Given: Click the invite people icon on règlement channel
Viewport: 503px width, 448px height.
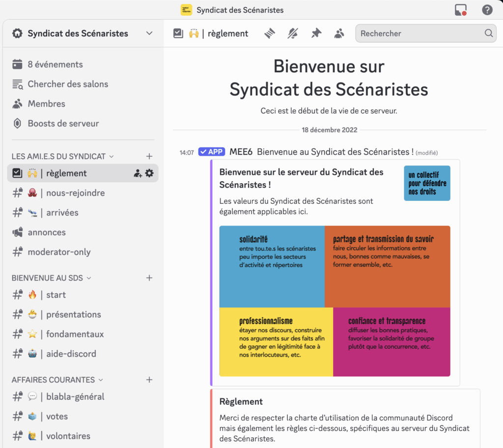Looking at the screenshot, I should point(138,173).
